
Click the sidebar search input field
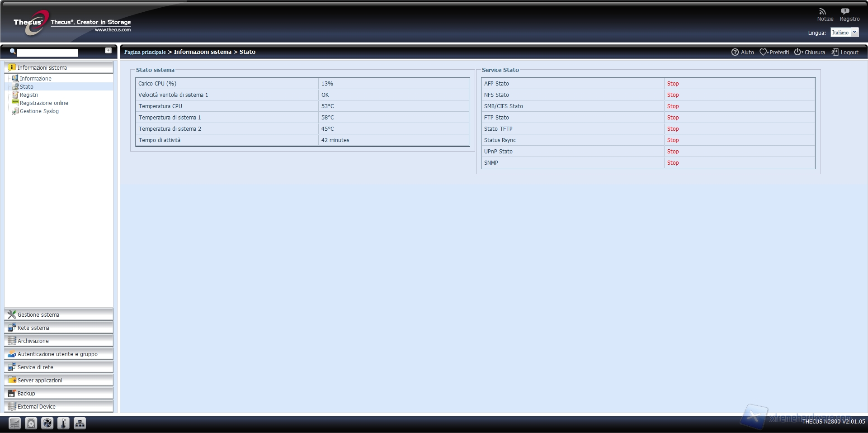click(47, 53)
